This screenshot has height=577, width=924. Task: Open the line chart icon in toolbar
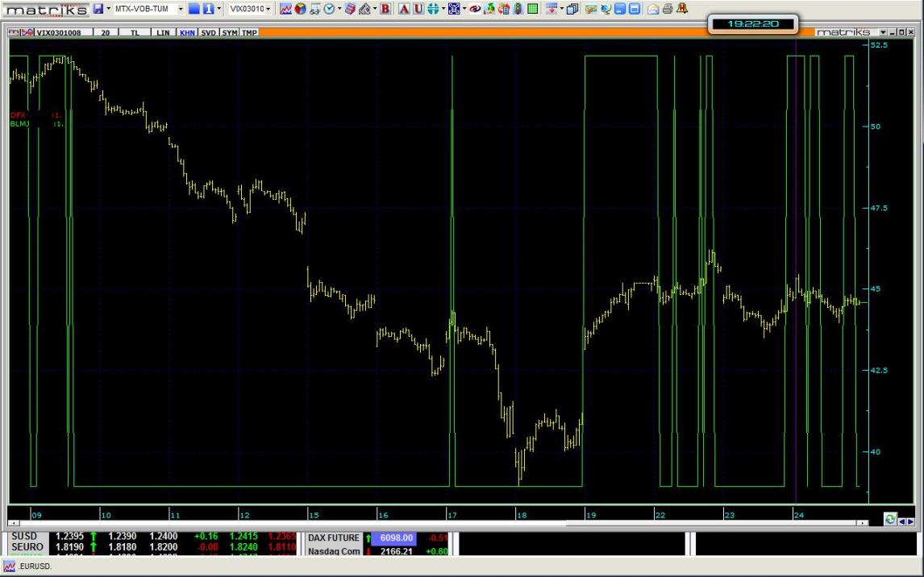coord(285,9)
